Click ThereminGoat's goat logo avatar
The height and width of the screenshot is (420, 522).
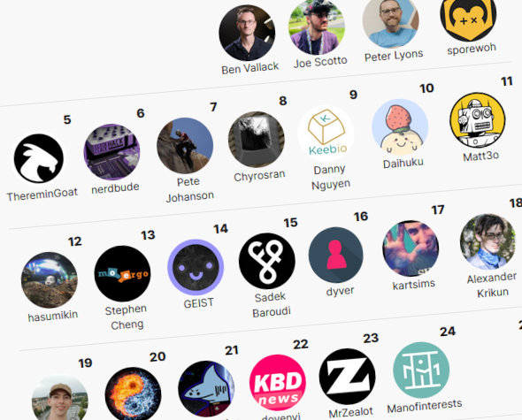click(x=39, y=158)
